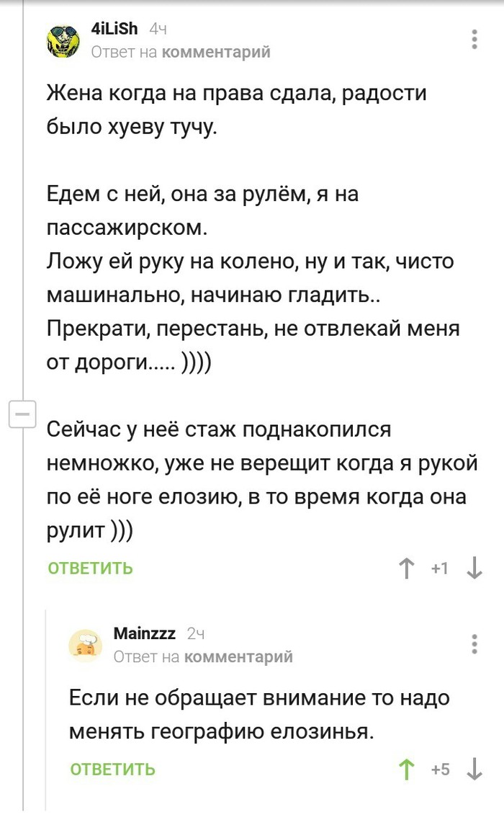Collapse the comment thread with the minus button
This screenshot has width=504, height=820.
pos(23,414)
